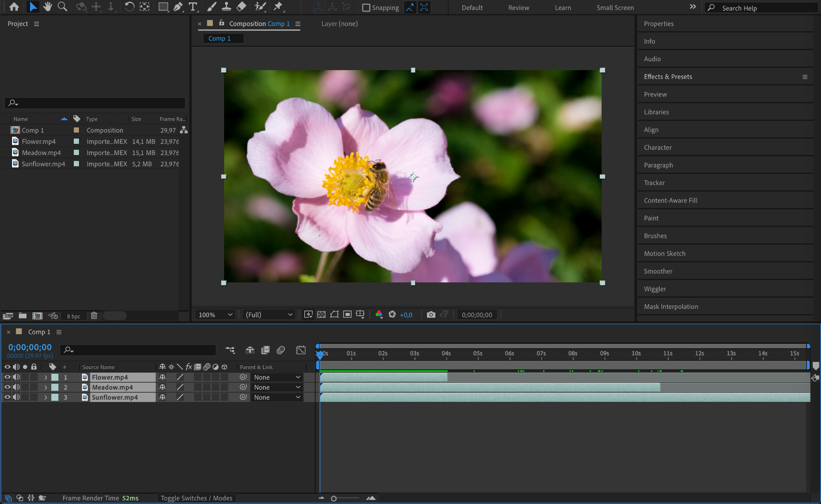Select the Hand tool
The width and height of the screenshot is (821, 504).
click(x=48, y=7)
